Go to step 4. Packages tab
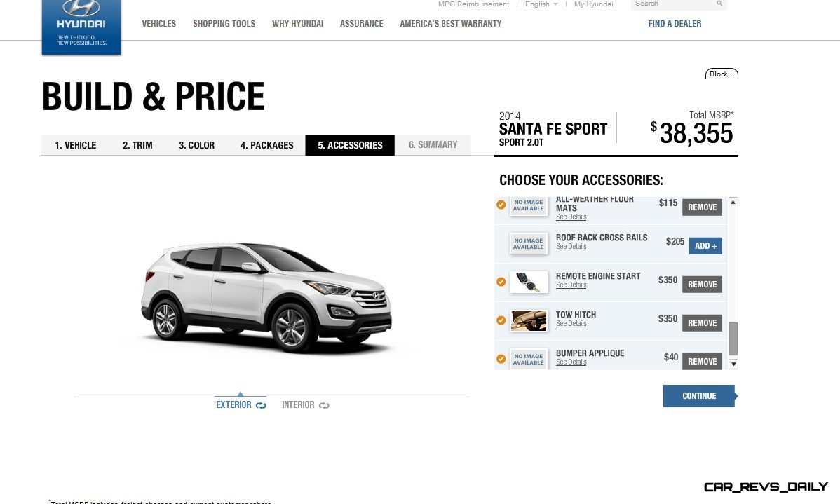 (266, 145)
